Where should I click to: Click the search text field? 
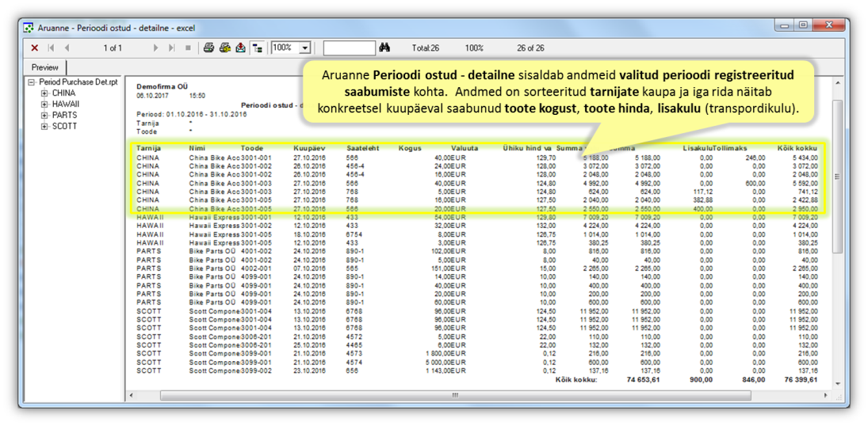(x=350, y=48)
